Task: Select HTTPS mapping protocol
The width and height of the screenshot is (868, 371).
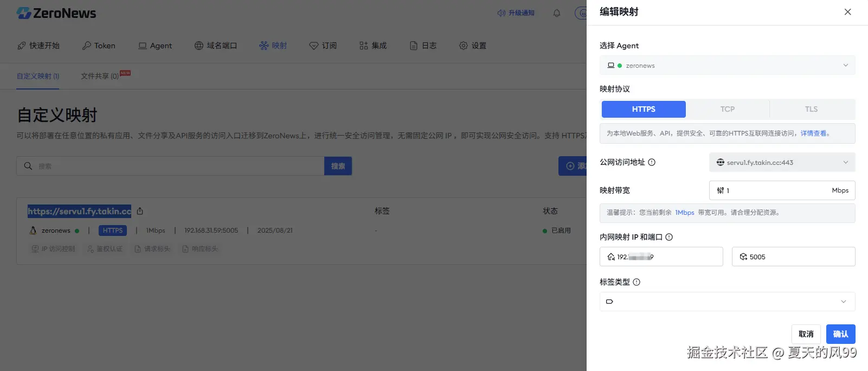Action: [x=644, y=109]
